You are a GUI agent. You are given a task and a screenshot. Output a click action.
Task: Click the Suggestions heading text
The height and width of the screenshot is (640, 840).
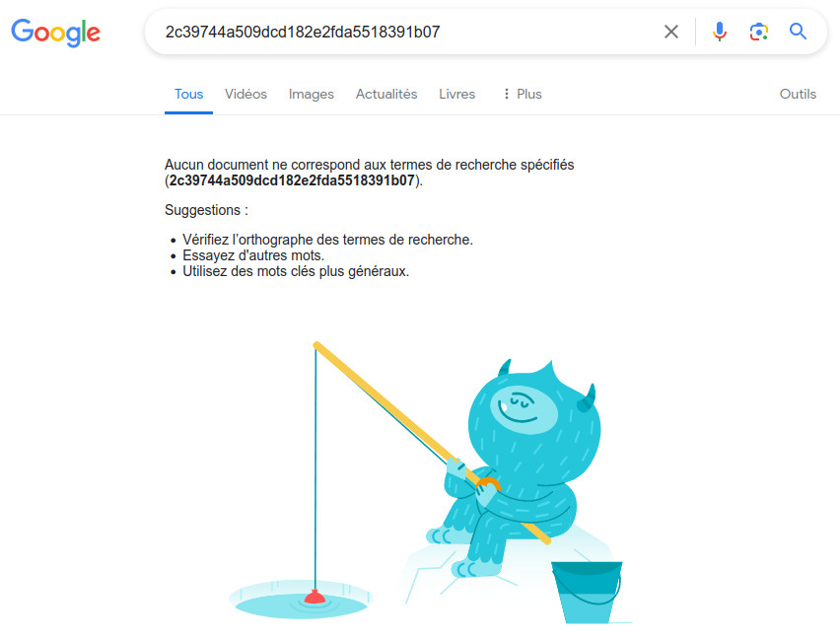206,210
